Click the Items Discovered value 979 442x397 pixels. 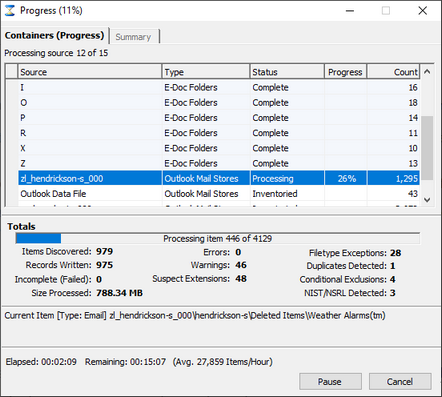[105, 251]
